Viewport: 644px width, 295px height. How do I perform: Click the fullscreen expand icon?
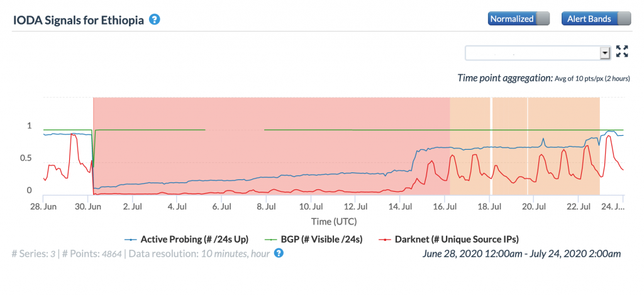pyautogui.click(x=622, y=52)
